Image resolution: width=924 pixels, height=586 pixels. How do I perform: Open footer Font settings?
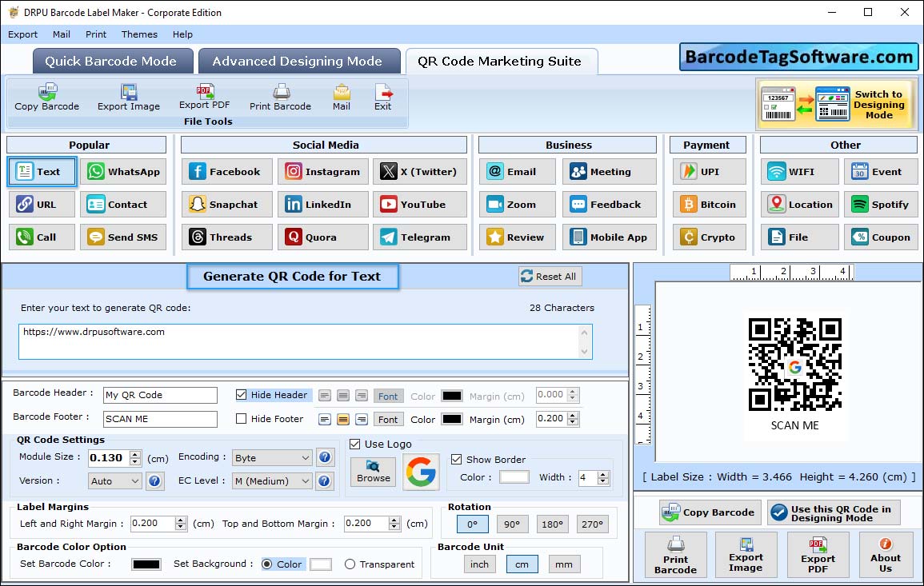pyautogui.click(x=388, y=420)
